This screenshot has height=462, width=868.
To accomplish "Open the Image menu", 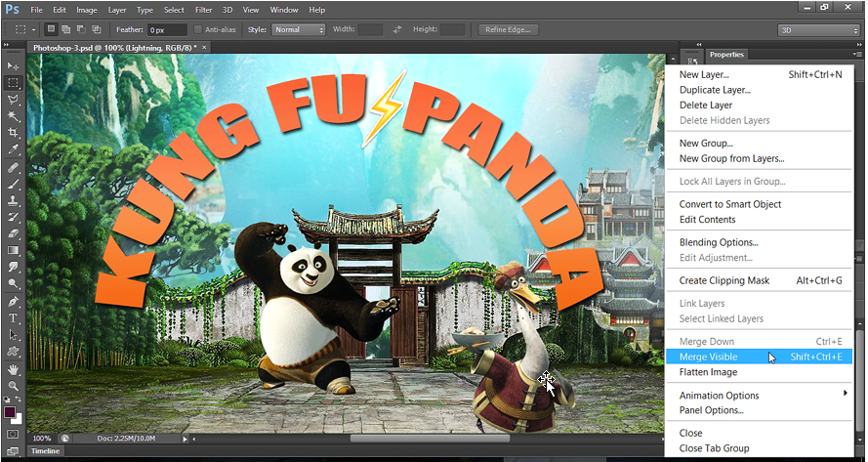I will tap(86, 10).
